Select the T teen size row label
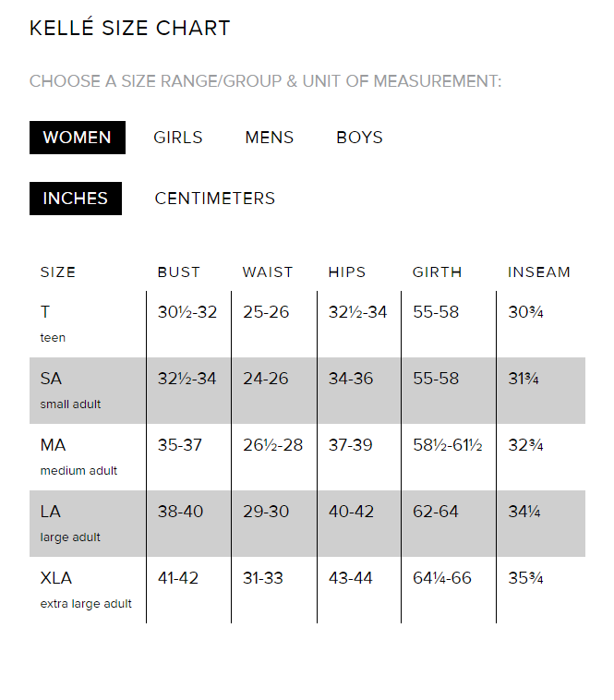 53,323
